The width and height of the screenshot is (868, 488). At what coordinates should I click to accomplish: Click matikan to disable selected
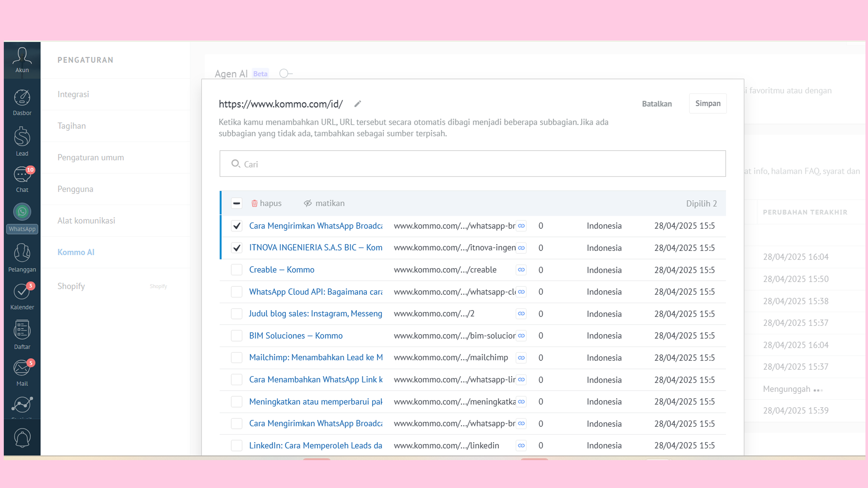coord(324,203)
